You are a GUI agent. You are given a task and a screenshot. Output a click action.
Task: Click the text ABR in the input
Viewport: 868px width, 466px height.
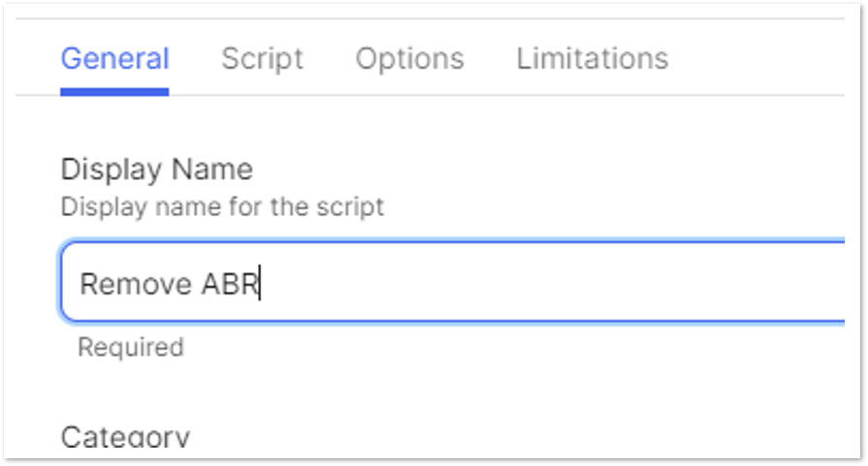pyautogui.click(x=230, y=284)
